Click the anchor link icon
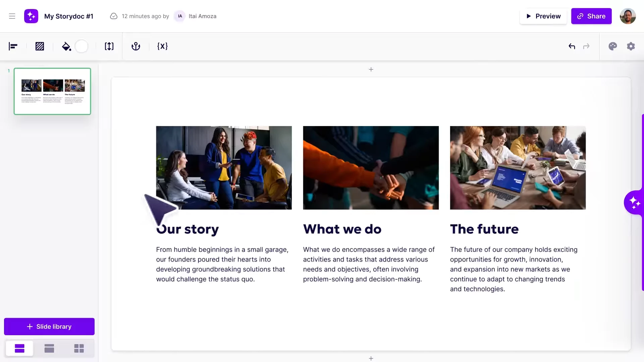This screenshot has height=362, width=644. pos(136,46)
